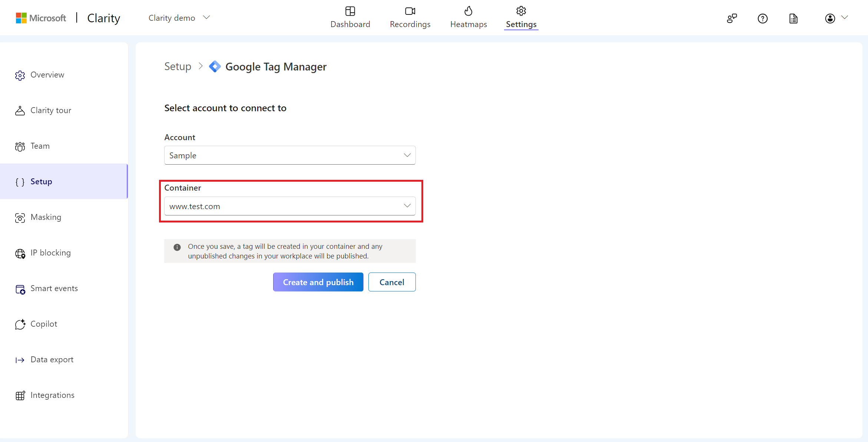
Task: Expand the user account menu chevron
Action: tap(845, 17)
